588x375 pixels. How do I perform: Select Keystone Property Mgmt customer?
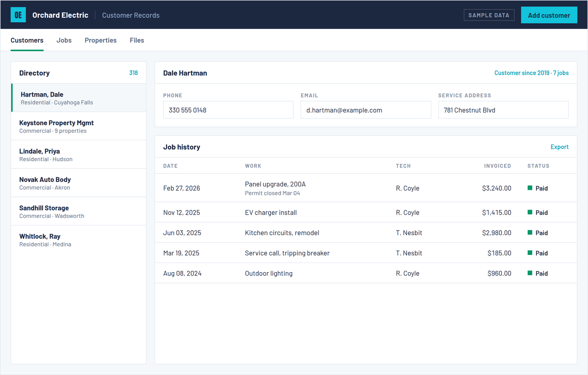pyautogui.click(x=79, y=126)
